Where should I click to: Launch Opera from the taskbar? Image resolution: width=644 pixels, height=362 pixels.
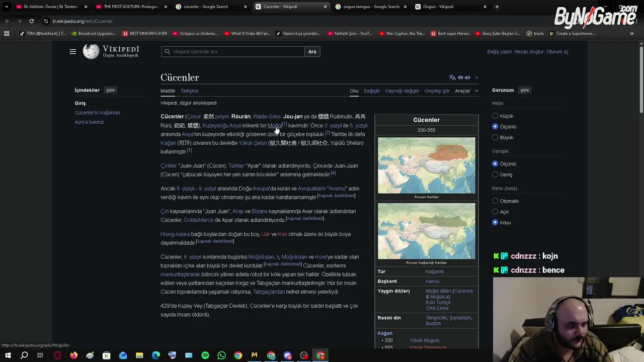pyautogui.click(x=57, y=355)
